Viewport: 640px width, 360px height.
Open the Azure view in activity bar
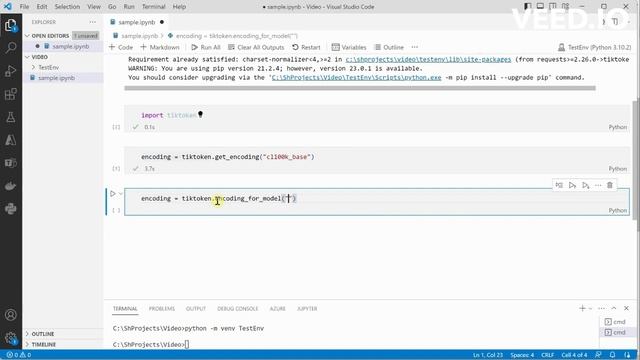[11, 140]
